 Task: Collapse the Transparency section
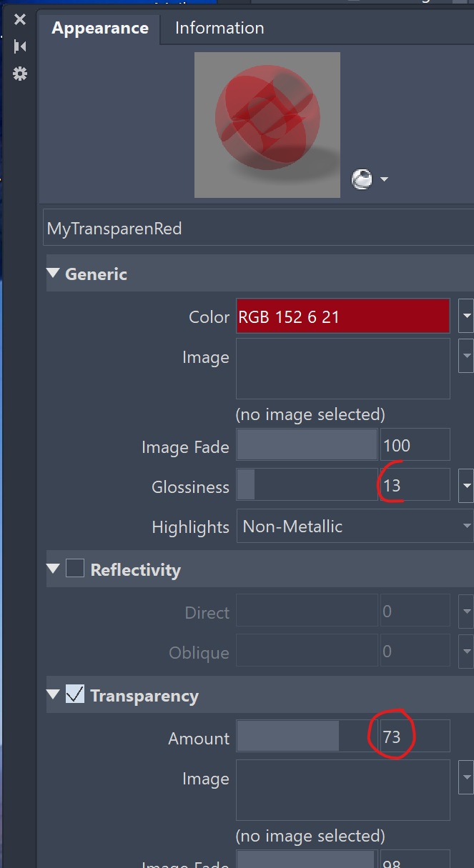coord(52,694)
